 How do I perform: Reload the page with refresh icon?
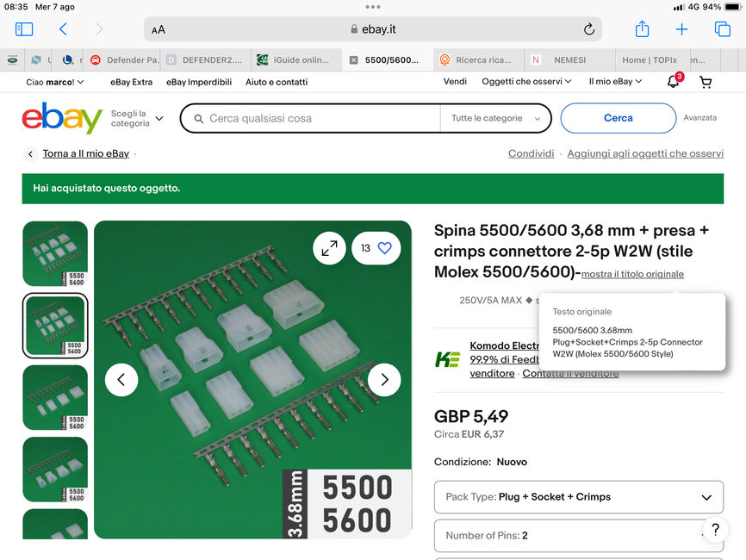pos(589,29)
